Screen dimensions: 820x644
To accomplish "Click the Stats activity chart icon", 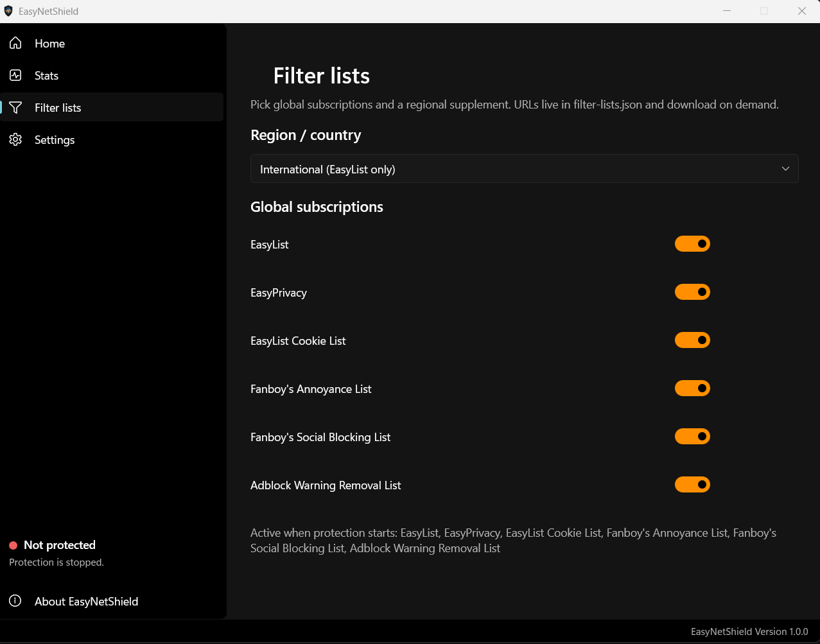I will [15, 75].
